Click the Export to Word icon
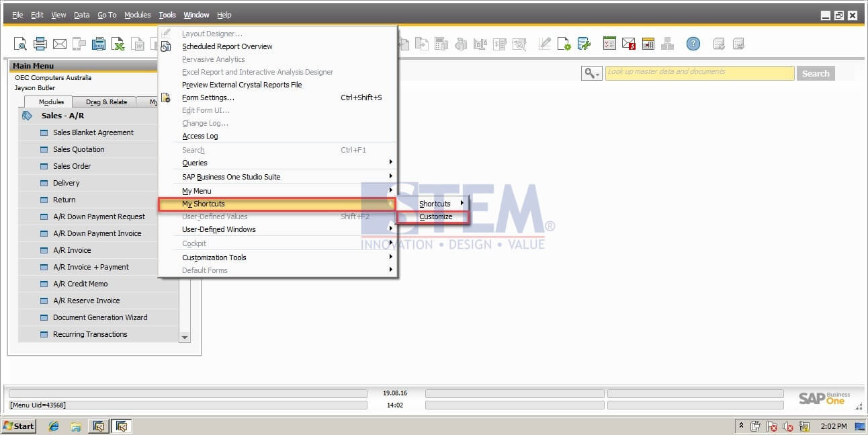This screenshot has width=868, height=435. (138, 44)
